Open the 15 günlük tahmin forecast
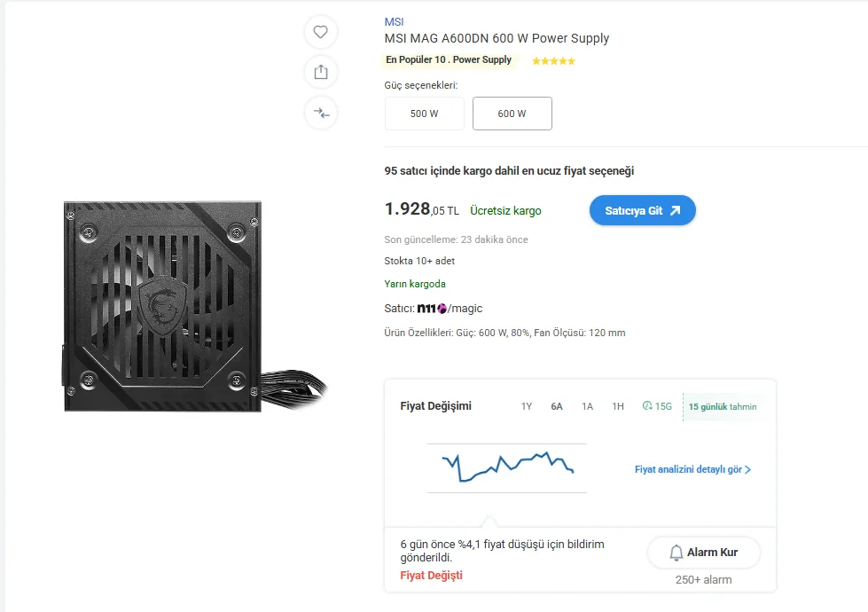Screen dimensions: 868x612 coord(723,407)
